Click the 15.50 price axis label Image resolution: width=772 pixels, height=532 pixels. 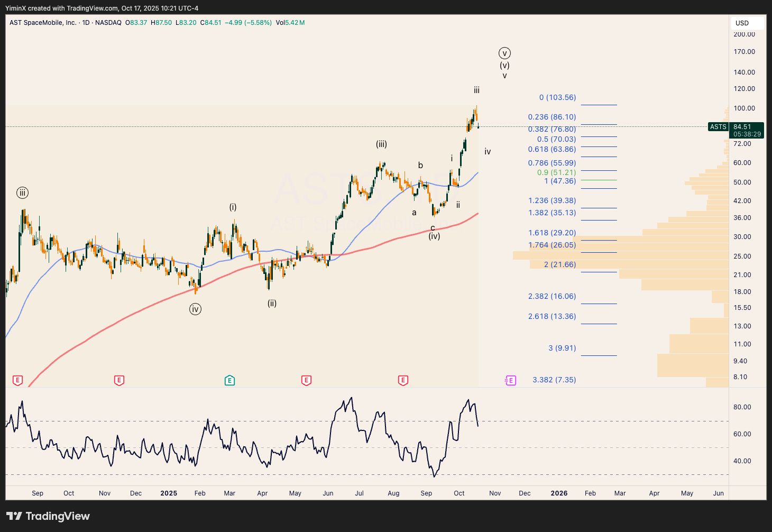(x=742, y=308)
